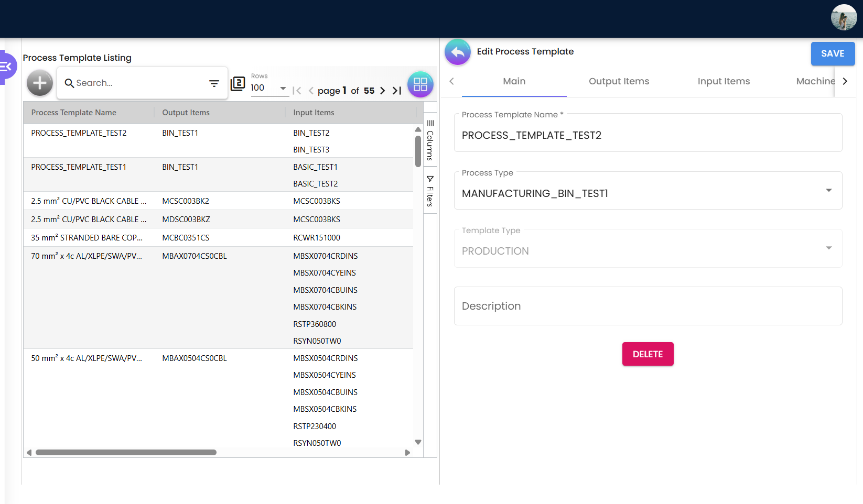The height and width of the screenshot is (504, 863).
Task: Click the back arrow beside Edit Process Template
Action: pyautogui.click(x=458, y=52)
